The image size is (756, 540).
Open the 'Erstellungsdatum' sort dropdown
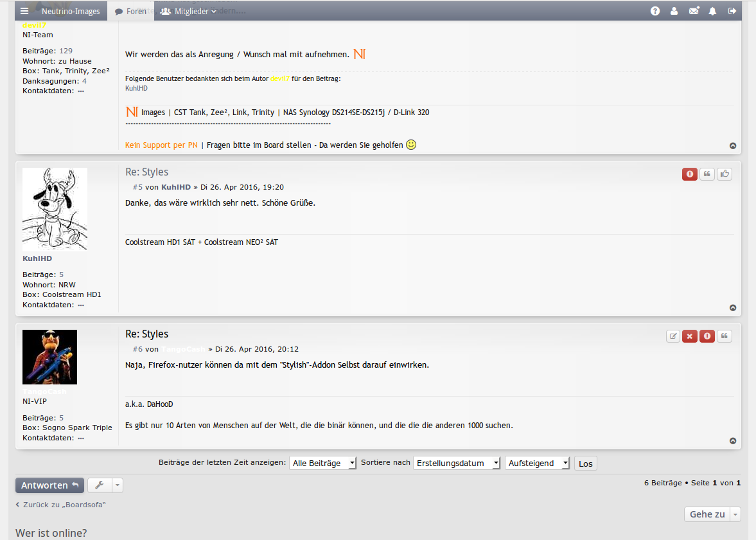pyautogui.click(x=457, y=463)
